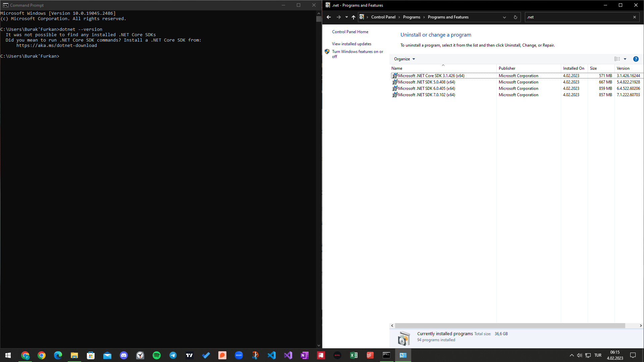644x362 pixels.
Task: Open the view options dropdown arrow
Action: (625, 59)
